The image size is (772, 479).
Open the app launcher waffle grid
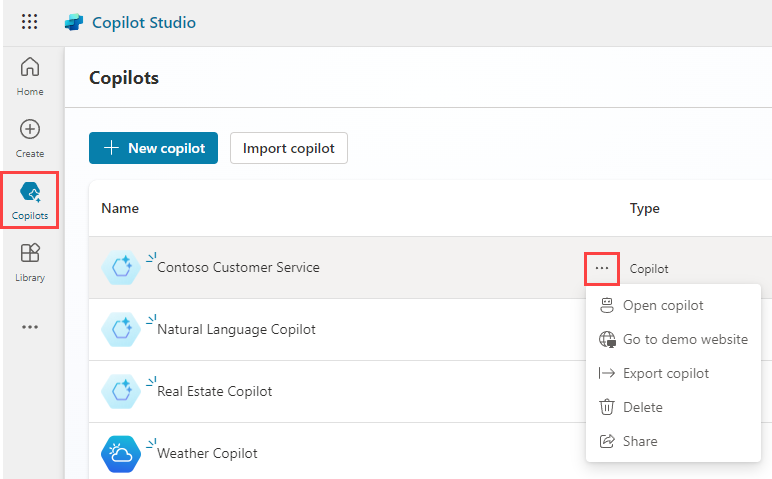pyautogui.click(x=30, y=22)
